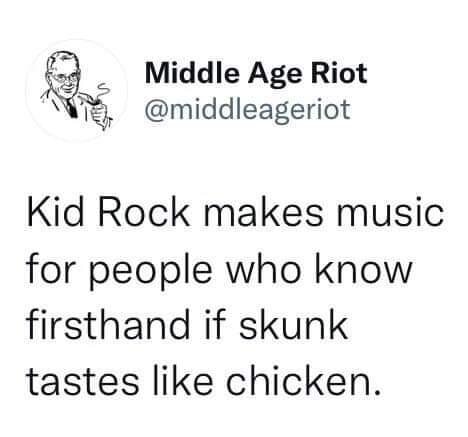Click the word "people" in tweet text
Viewport: 468px width, 437px height.
tap(151, 272)
